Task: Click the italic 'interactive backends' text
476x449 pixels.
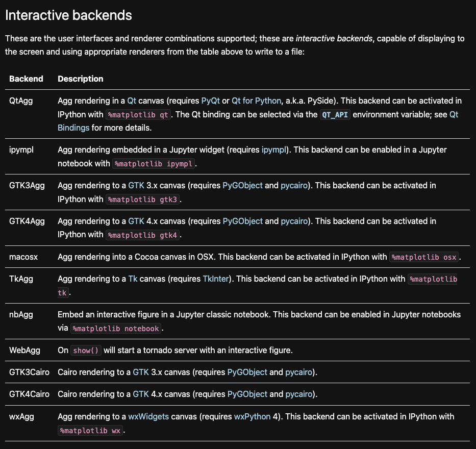Action: [334, 39]
